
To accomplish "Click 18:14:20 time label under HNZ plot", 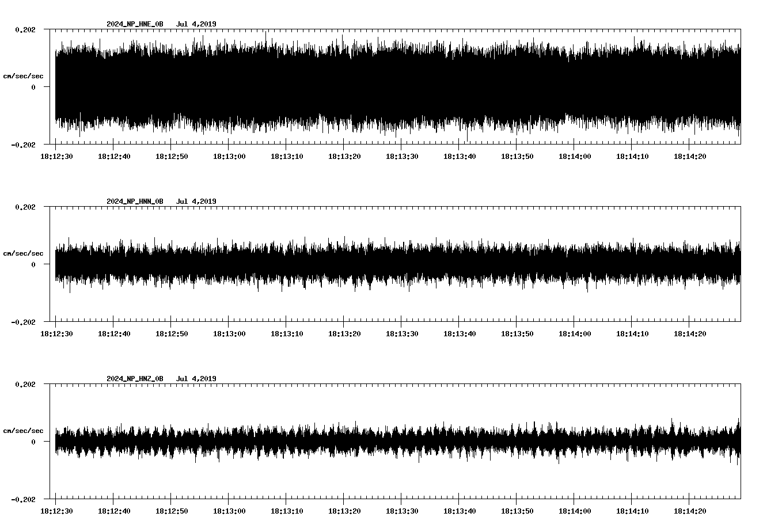I will click(690, 511).
